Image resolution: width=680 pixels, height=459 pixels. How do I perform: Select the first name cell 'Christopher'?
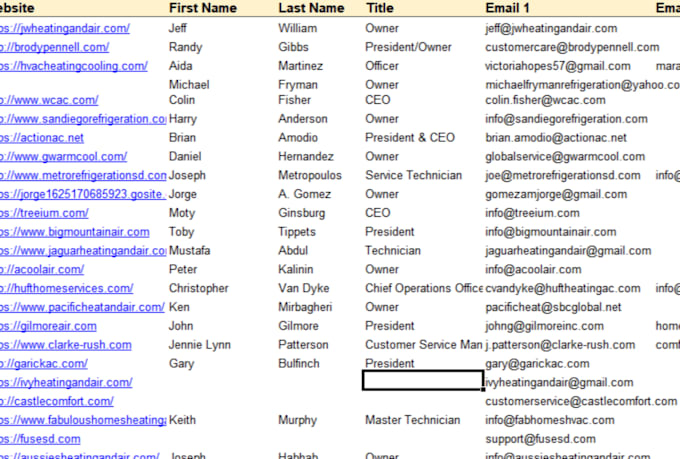(x=199, y=289)
